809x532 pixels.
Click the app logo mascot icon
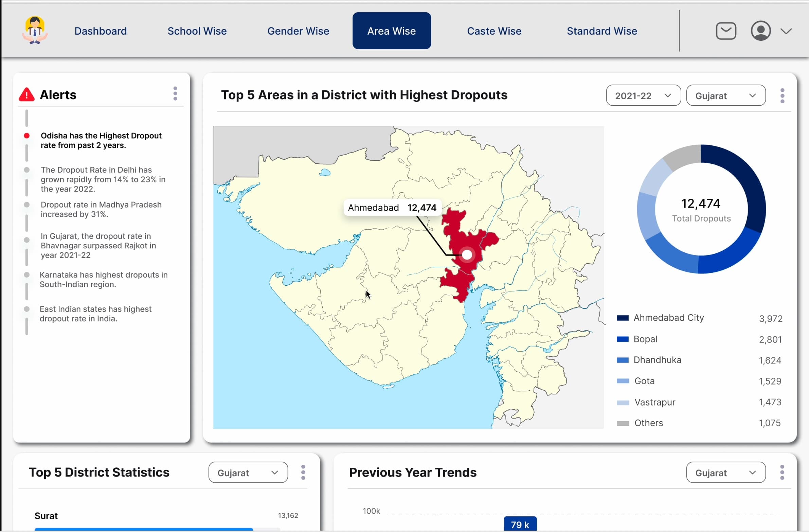(x=35, y=31)
